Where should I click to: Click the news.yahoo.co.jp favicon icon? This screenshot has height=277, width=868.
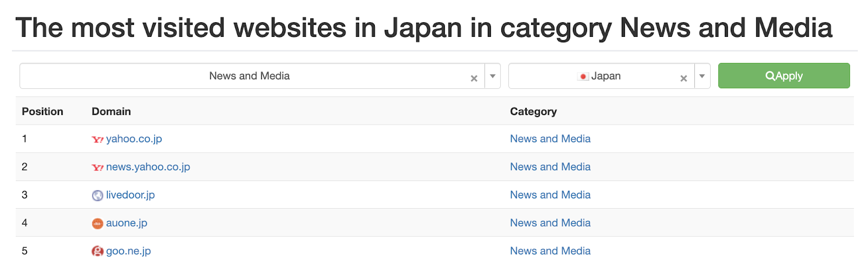coord(98,168)
